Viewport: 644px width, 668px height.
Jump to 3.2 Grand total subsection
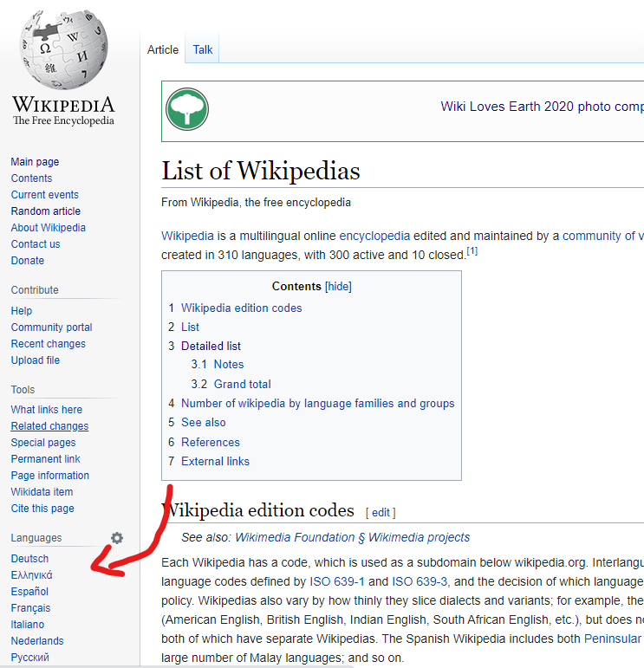click(x=243, y=385)
